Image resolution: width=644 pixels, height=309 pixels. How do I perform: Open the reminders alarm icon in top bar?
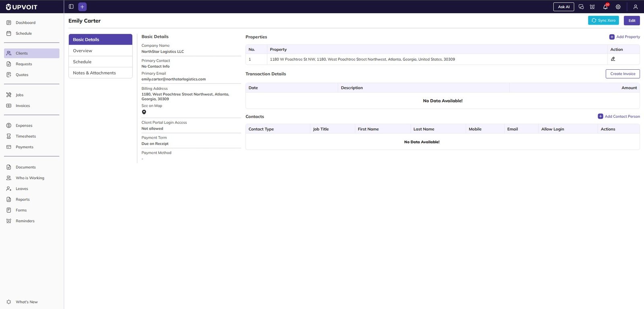[592, 7]
